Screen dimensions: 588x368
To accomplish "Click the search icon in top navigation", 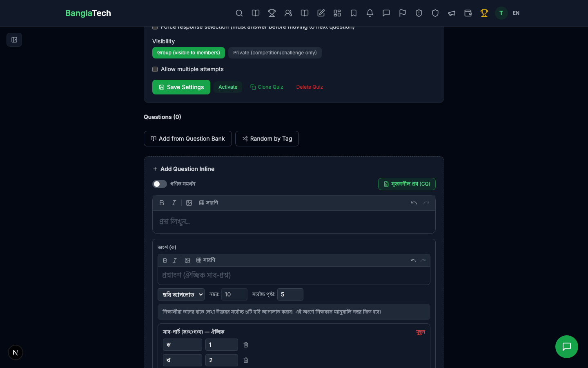I will pos(239,13).
